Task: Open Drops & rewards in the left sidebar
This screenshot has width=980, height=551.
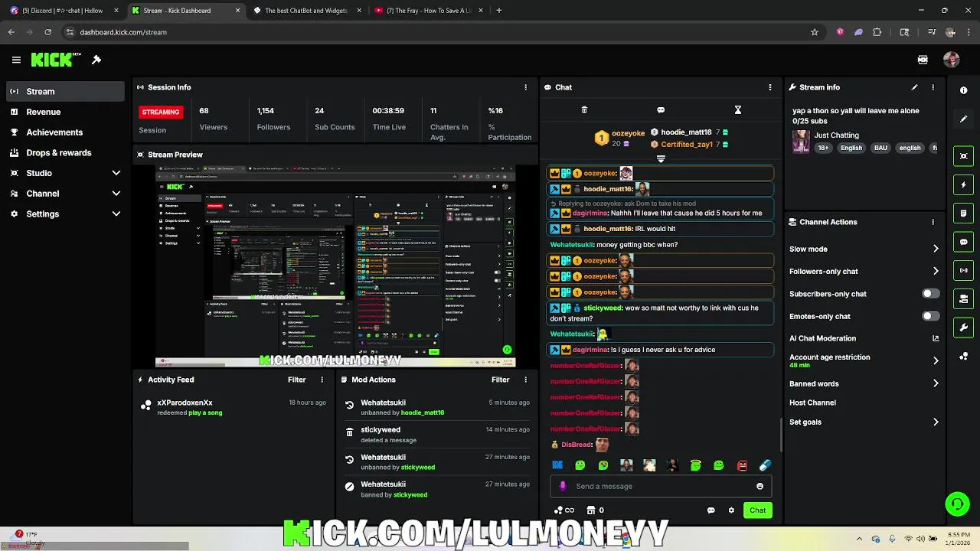Action: coord(65,152)
